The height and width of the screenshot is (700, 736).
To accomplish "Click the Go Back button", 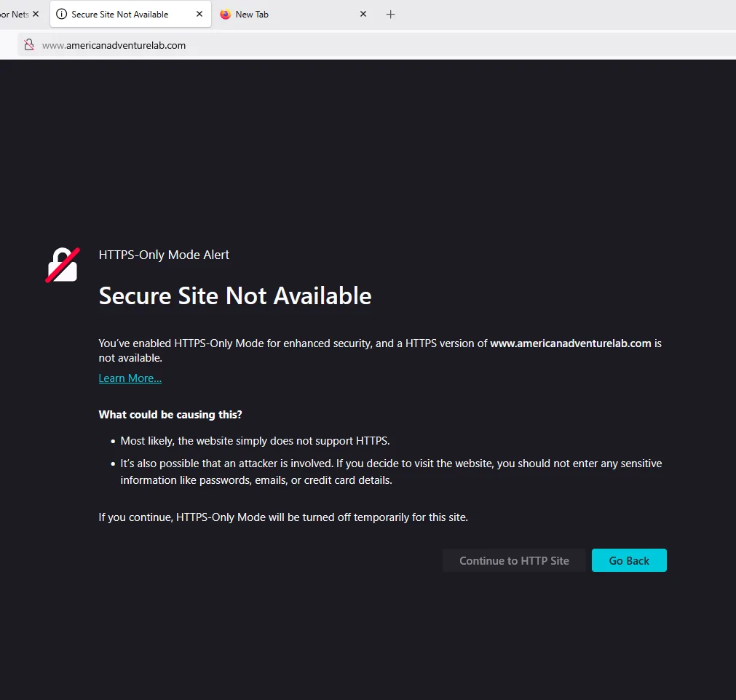I will [629, 561].
